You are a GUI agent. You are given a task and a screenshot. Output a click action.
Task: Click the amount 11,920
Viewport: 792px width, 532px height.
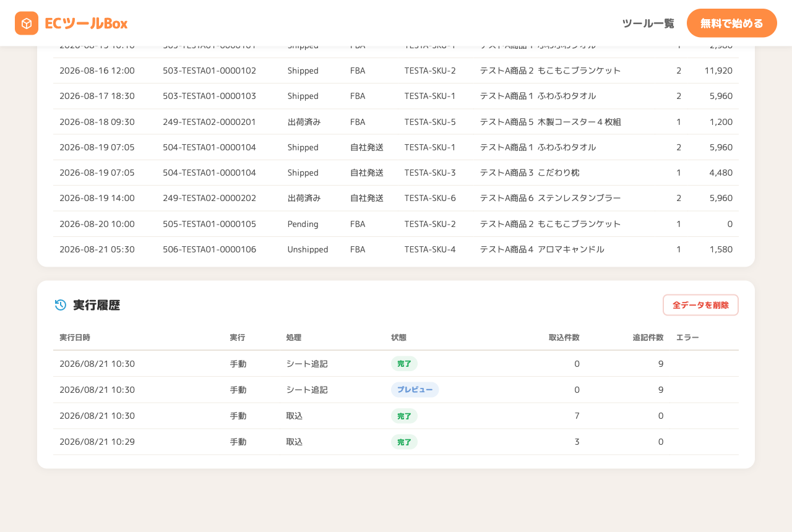click(x=718, y=71)
